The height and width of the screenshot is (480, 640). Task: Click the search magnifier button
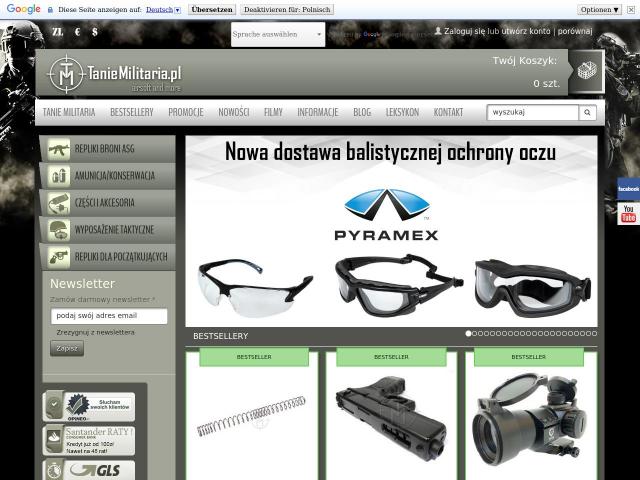tap(587, 112)
